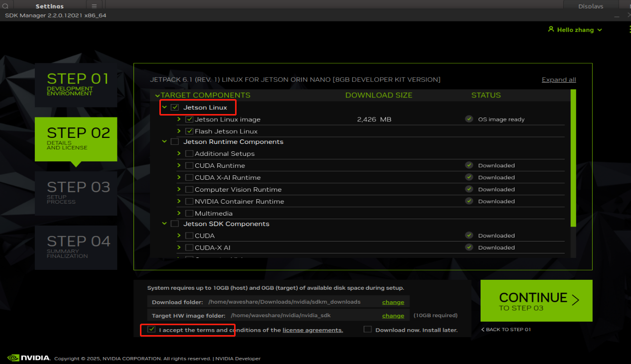Click the JETPACK 6.1 (REV. 1) title text
631x364 pixels.
click(x=295, y=80)
